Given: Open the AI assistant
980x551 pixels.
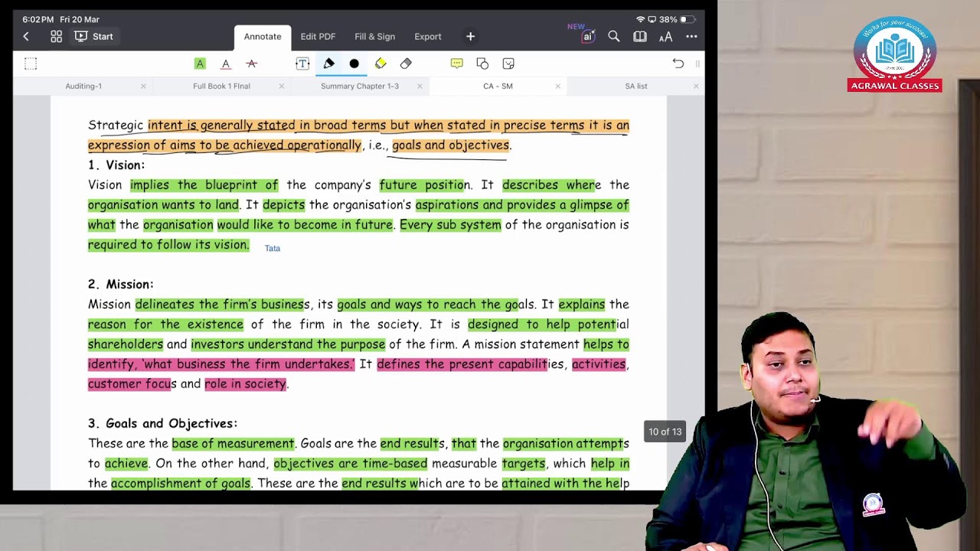Looking at the screenshot, I should 587,37.
